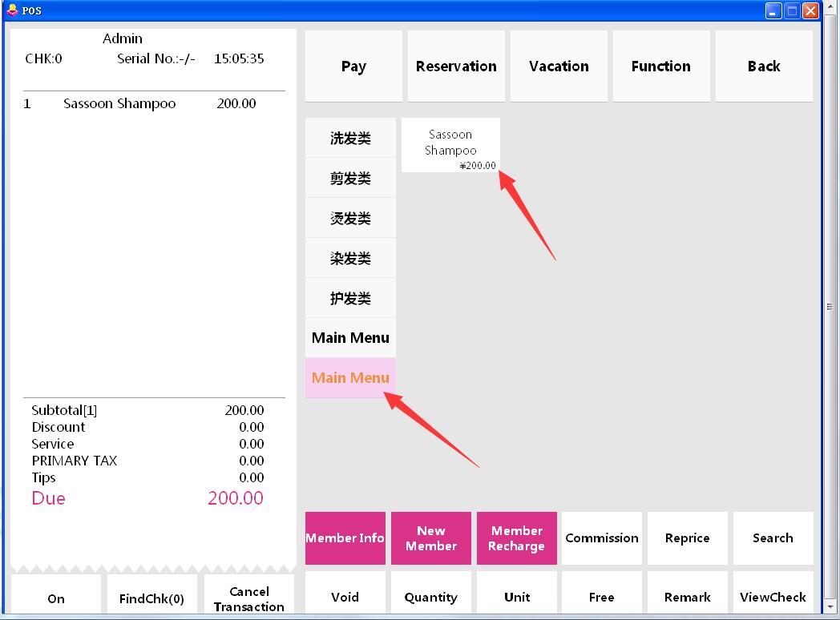Click the Commission button
840x620 pixels.
tap(602, 538)
